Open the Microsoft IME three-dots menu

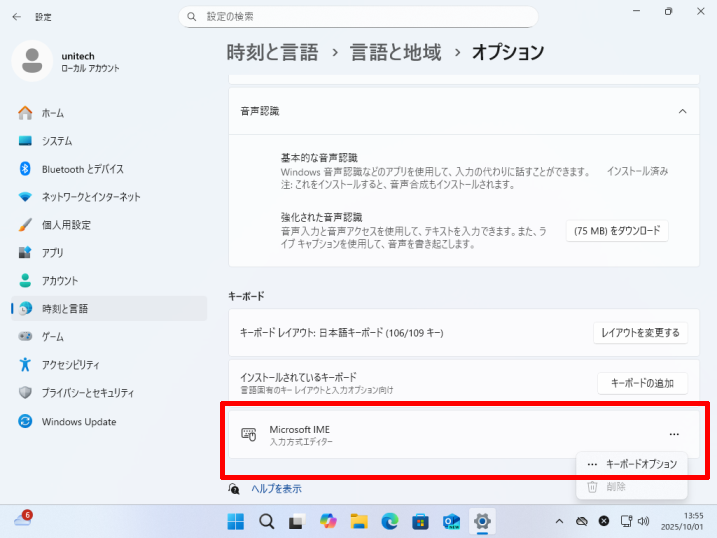[674, 434]
